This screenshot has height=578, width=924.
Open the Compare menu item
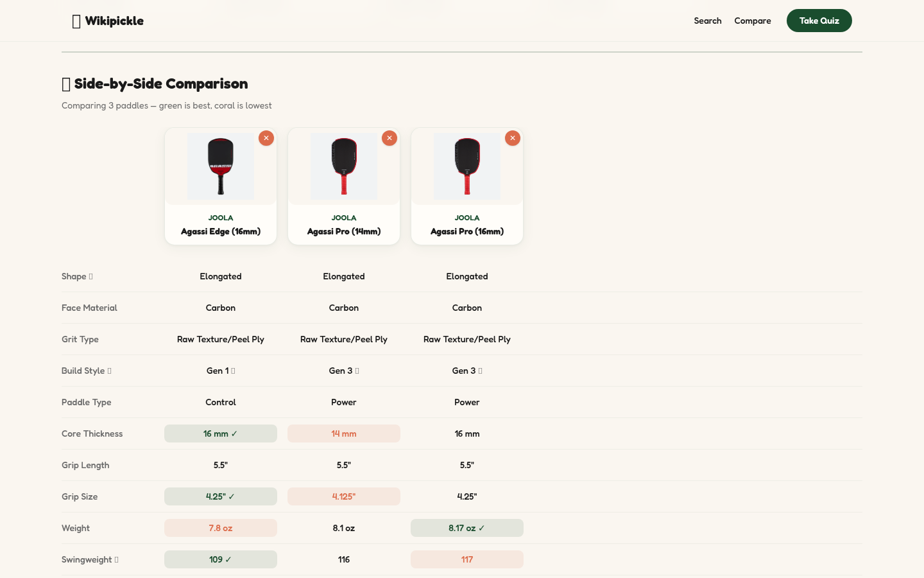click(752, 21)
